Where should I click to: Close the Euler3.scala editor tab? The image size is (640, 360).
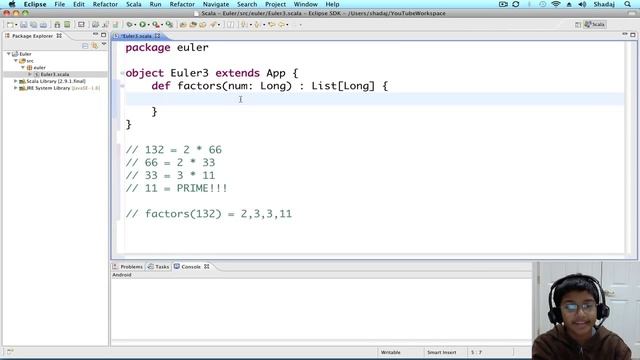(x=158, y=36)
